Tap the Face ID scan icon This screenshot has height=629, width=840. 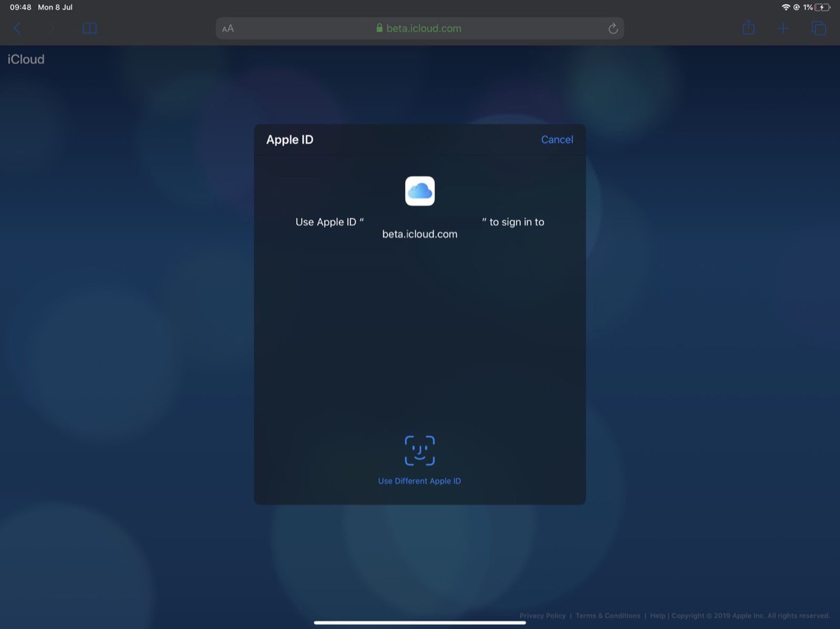click(419, 450)
